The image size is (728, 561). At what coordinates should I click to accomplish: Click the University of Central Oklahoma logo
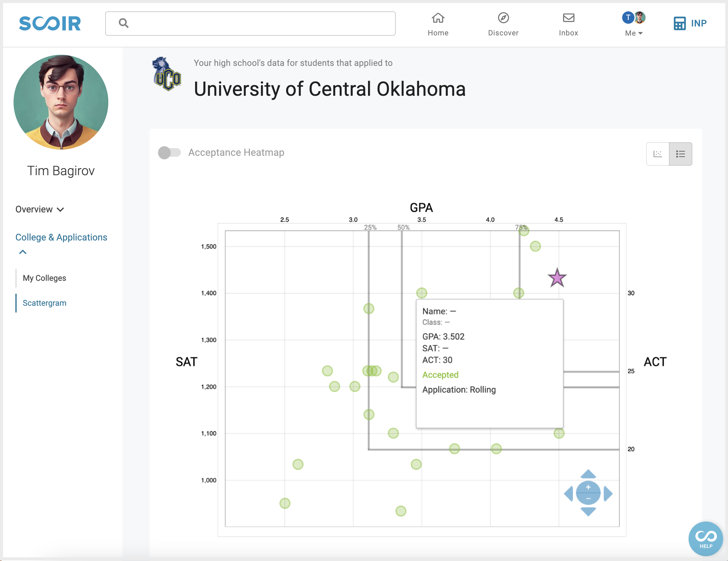(167, 74)
